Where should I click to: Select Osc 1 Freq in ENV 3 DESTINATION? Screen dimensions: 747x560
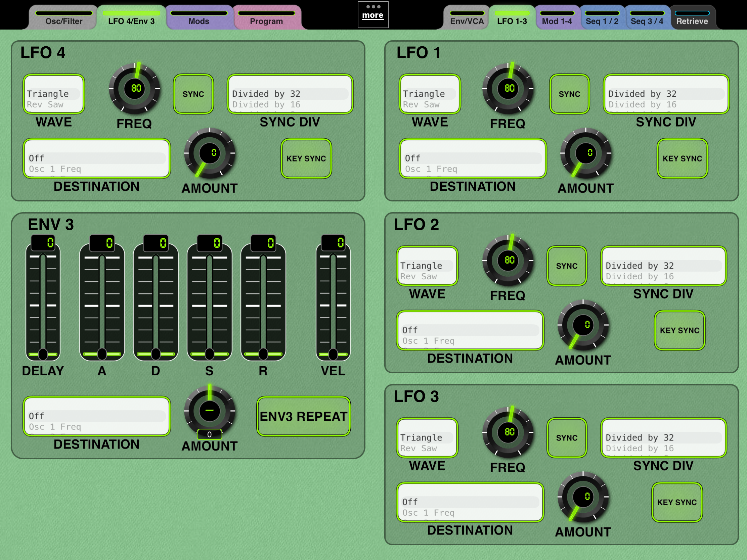tap(55, 427)
